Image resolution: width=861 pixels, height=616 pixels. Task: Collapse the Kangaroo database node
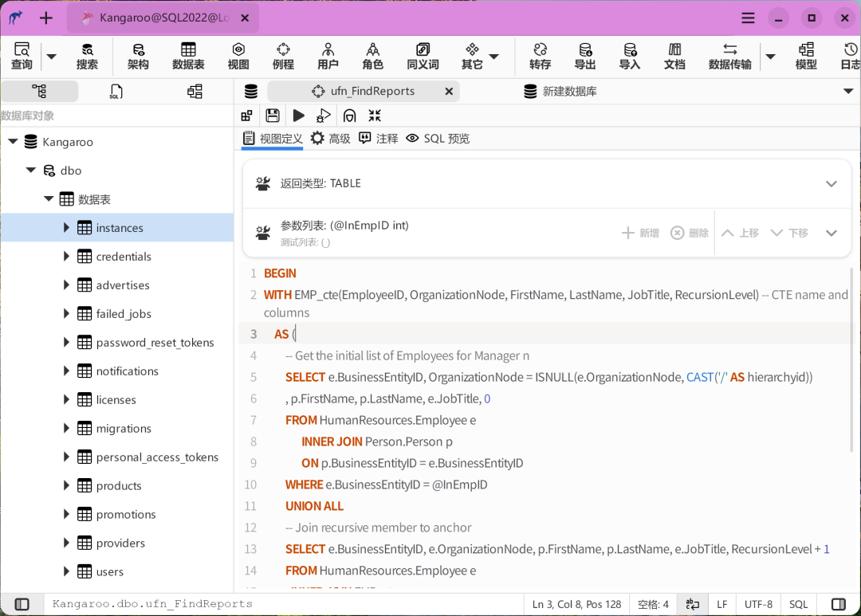tap(14, 142)
